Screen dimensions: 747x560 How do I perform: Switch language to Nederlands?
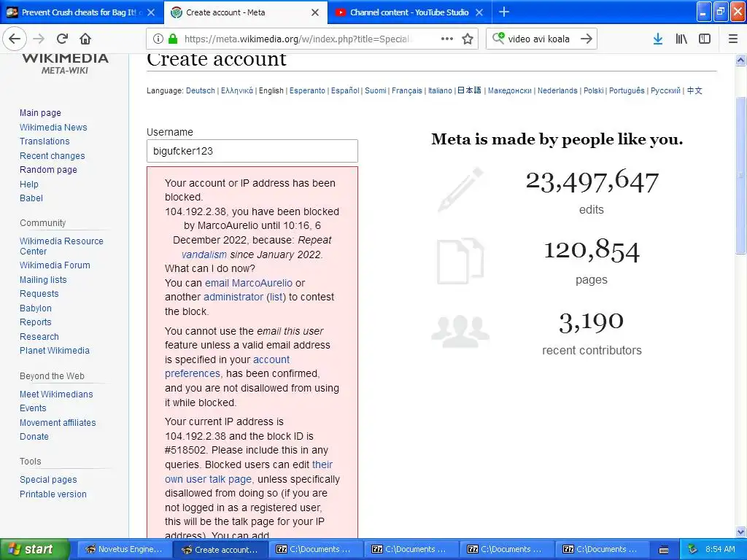pyautogui.click(x=557, y=90)
